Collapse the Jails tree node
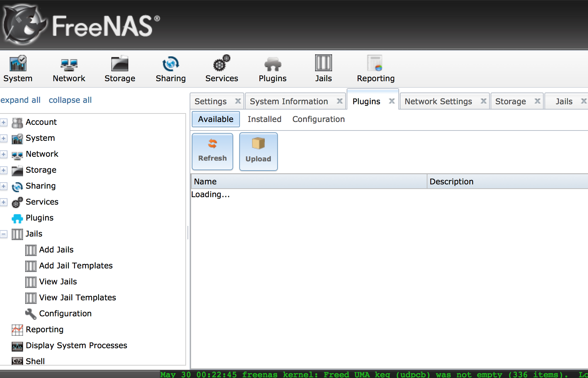The height and width of the screenshot is (378, 588). point(4,234)
